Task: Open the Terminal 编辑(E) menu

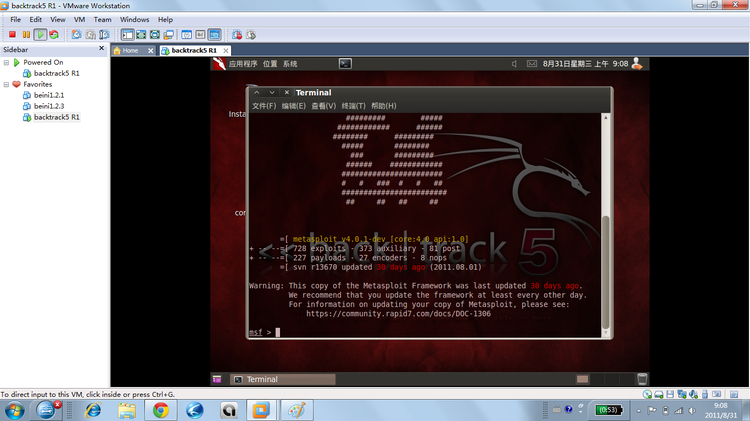Action: 294,106
